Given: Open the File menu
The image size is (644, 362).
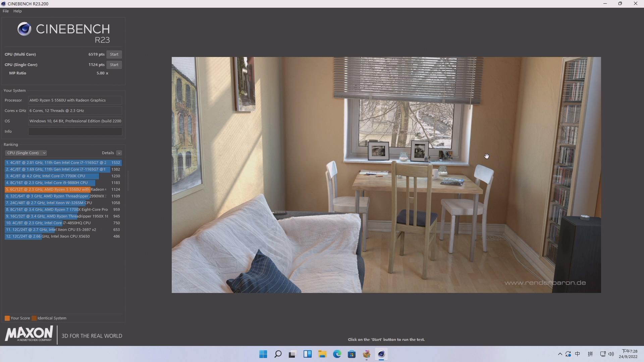Looking at the screenshot, I should tap(6, 11).
